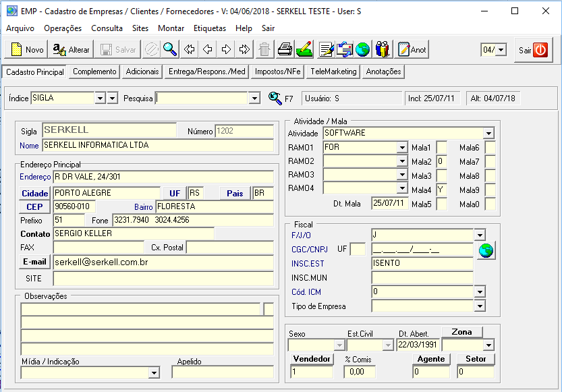Open the Etiquetas menu
This screenshot has height=392, width=562.
[x=210, y=28]
